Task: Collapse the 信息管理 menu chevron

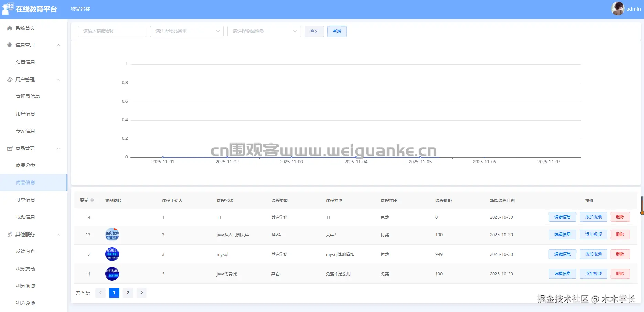Action: [58, 45]
